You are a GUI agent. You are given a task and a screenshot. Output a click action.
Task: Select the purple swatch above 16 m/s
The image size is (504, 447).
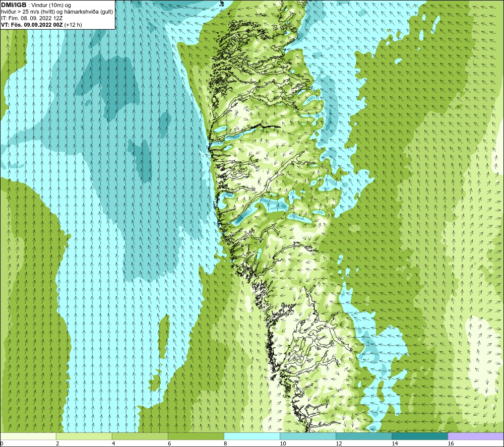(476, 436)
